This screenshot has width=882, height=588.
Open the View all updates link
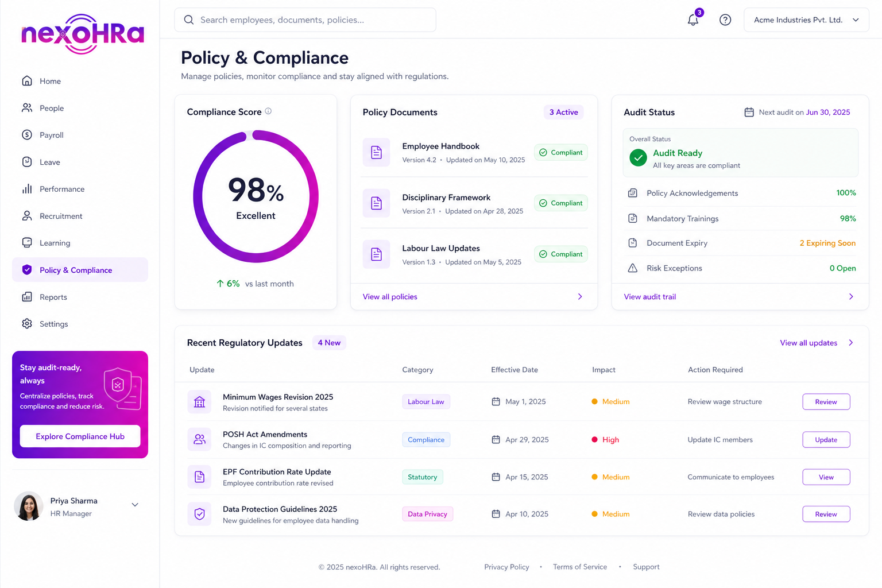click(x=808, y=343)
